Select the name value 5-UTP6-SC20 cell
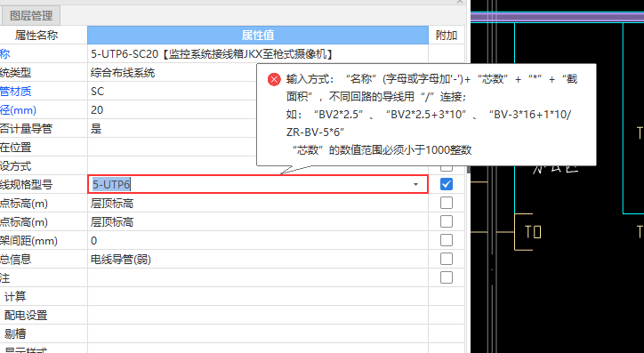Image resolution: width=644 pixels, height=353 pixels. (258, 53)
